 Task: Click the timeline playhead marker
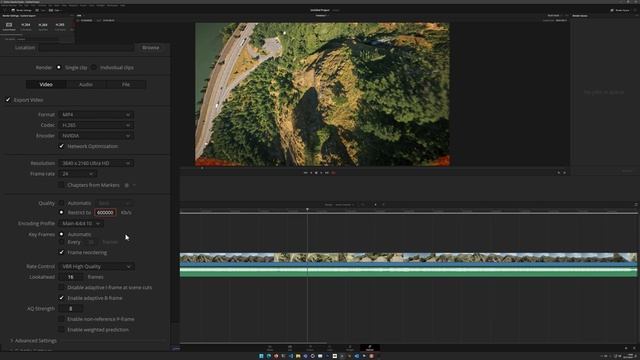point(307,209)
